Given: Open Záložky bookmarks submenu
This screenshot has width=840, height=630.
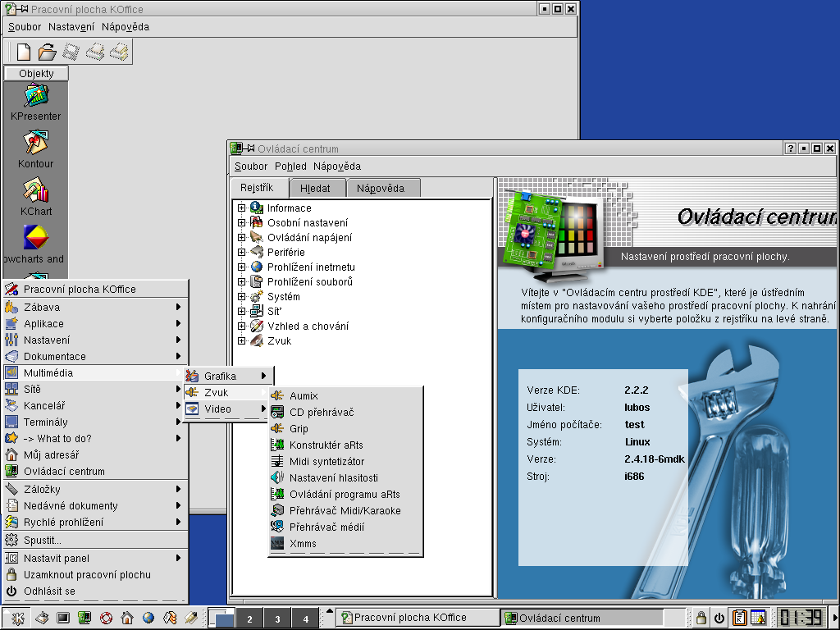Looking at the screenshot, I should coord(95,489).
